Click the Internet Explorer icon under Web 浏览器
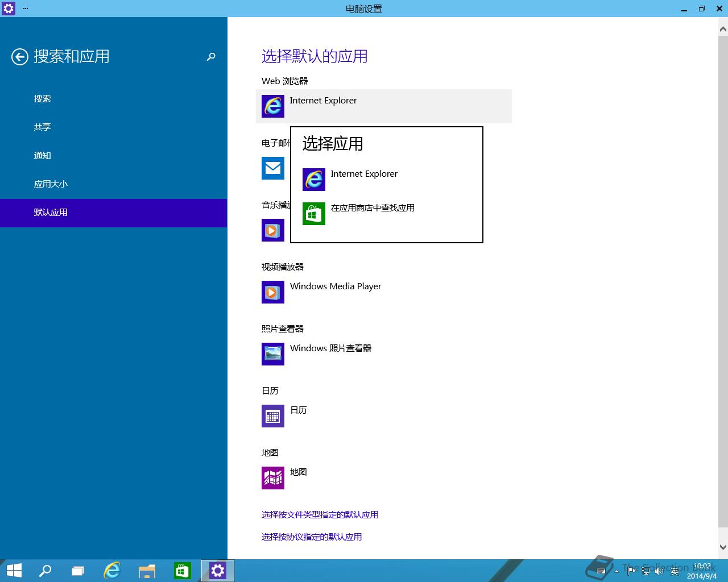This screenshot has height=582, width=728. click(273, 106)
